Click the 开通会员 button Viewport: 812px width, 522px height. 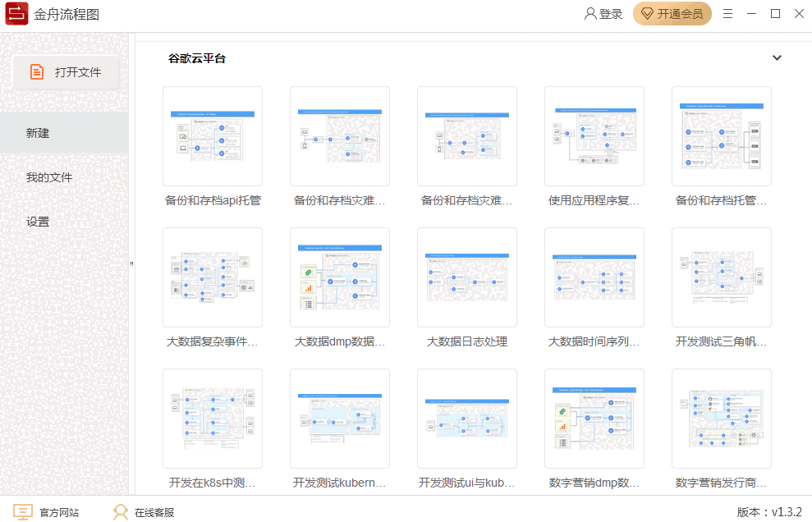[672, 14]
